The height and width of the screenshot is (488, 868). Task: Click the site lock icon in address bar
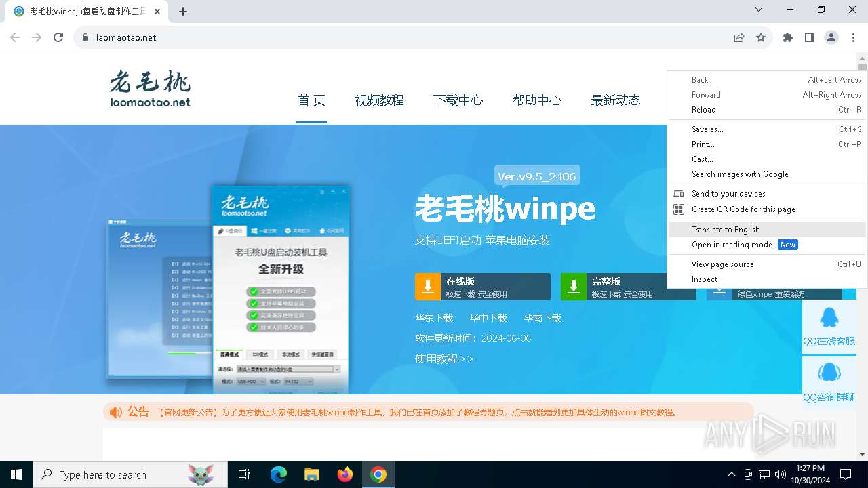[x=85, y=37]
